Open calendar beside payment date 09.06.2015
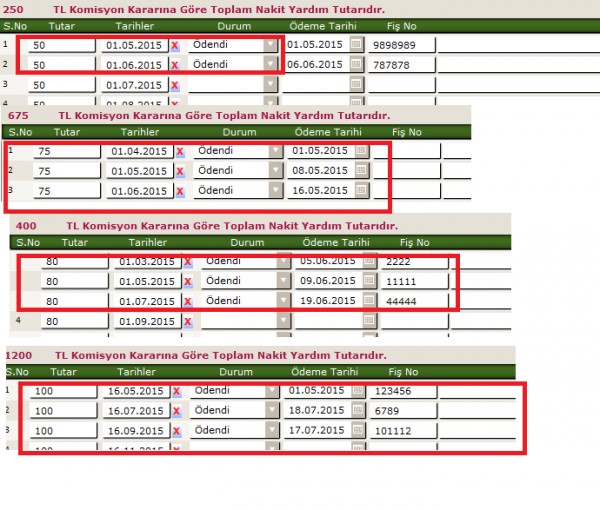This screenshot has height=510, width=600. (x=369, y=280)
